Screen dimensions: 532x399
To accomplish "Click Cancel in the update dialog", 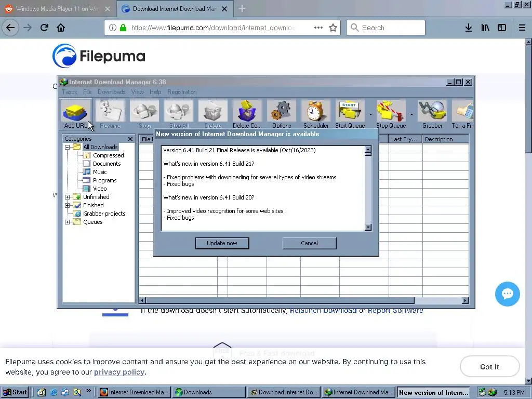I will [310, 243].
